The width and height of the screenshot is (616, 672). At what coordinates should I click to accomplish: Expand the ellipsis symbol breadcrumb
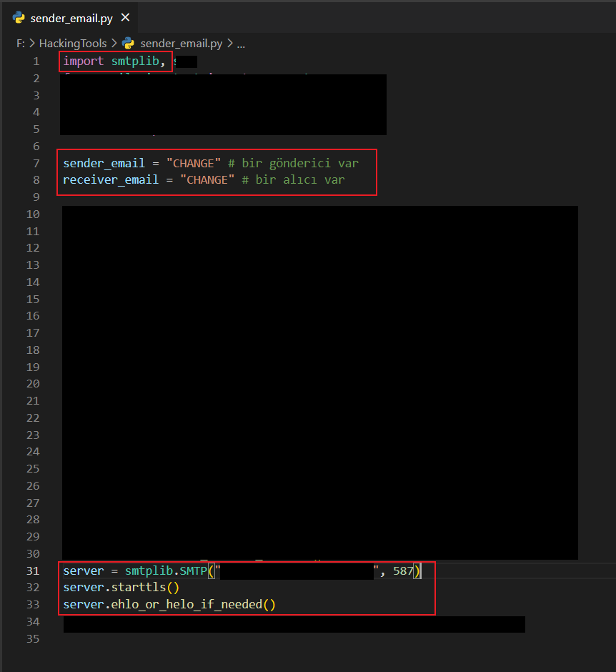point(241,44)
